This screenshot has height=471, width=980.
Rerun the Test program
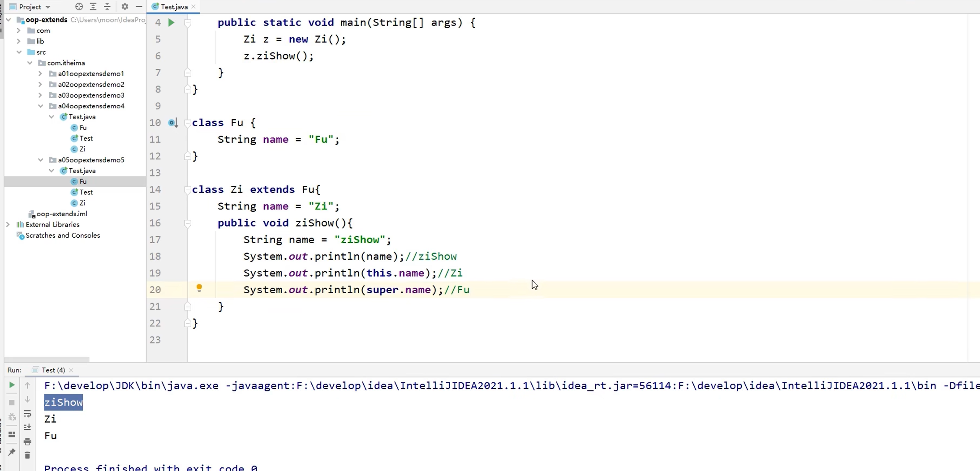coord(12,385)
